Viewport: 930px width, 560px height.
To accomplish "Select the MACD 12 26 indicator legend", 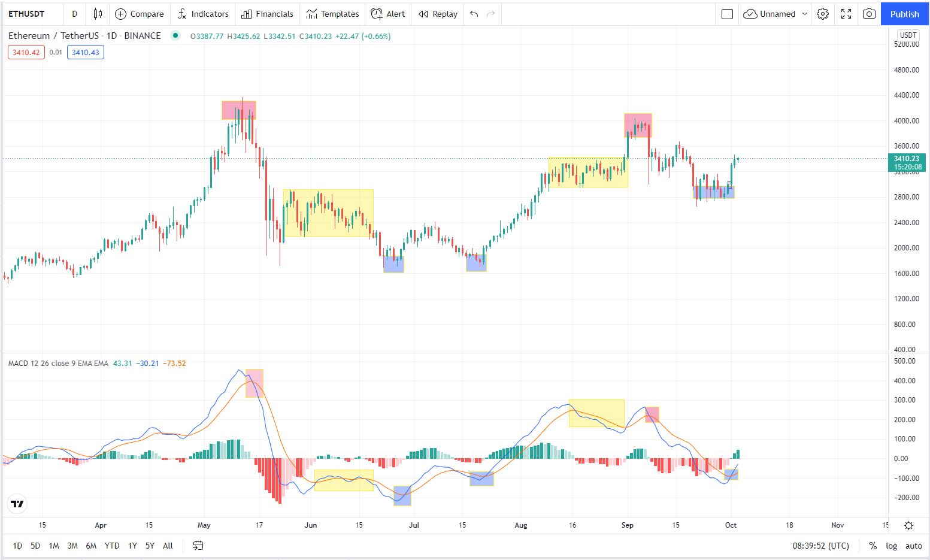I will (58, 363).
